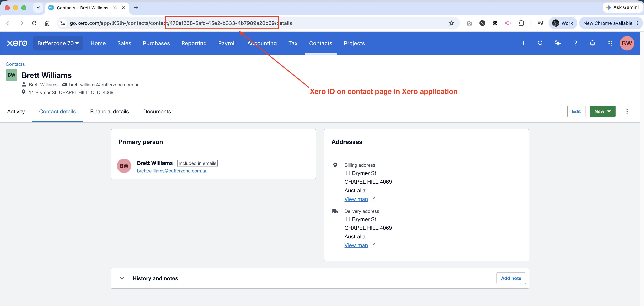Image resolution: width=644 pixels, height=306 pixels.
Task: Open the Purchases menu
Action: (156, 43)
